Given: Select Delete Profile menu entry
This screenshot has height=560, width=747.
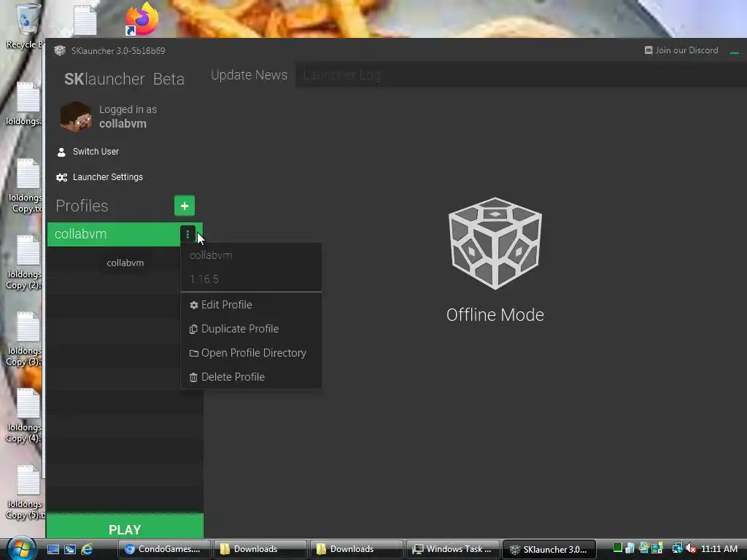Looking at the screenshot, I should click(251, 377).
